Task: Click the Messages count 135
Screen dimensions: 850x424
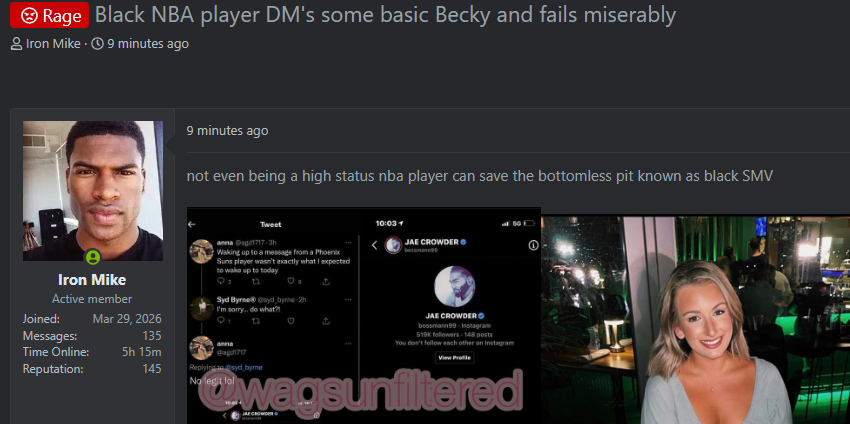Action: tap(152, 336)
